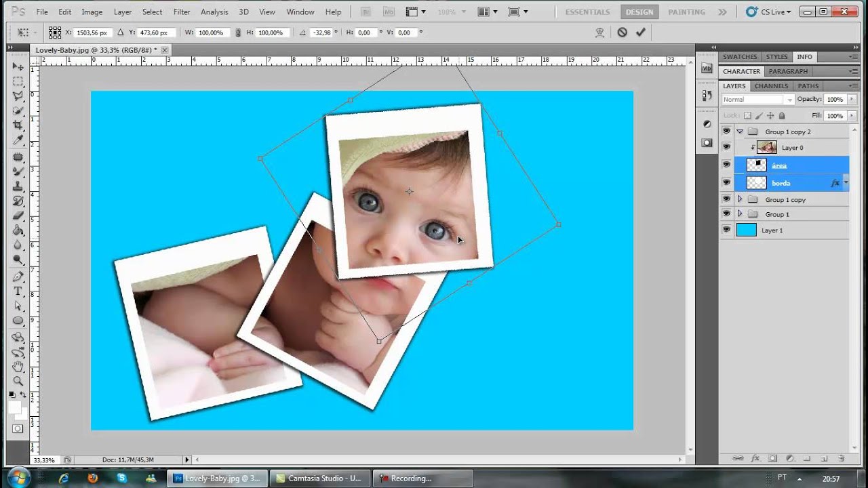Select the Dodge tool
The height and width of the screenshot is (488, 868).
tap(18, 260)
